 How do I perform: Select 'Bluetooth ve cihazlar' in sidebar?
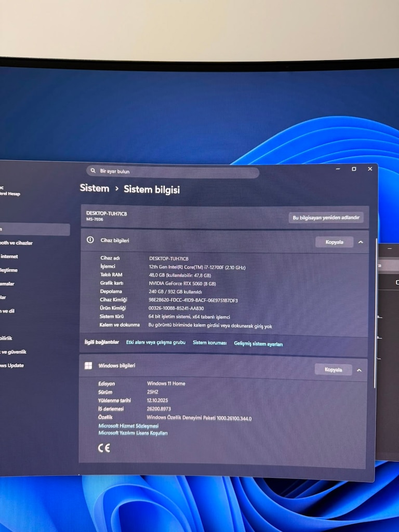tap(16, 243)
